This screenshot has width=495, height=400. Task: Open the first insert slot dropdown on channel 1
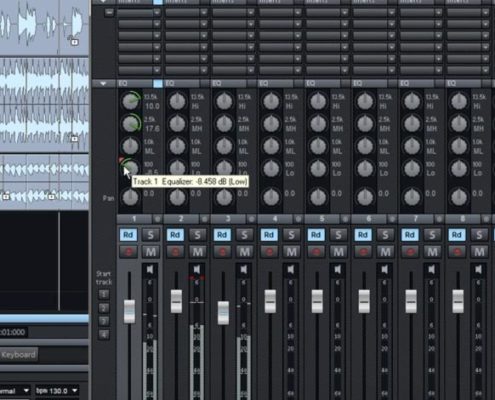click(157, 13)
